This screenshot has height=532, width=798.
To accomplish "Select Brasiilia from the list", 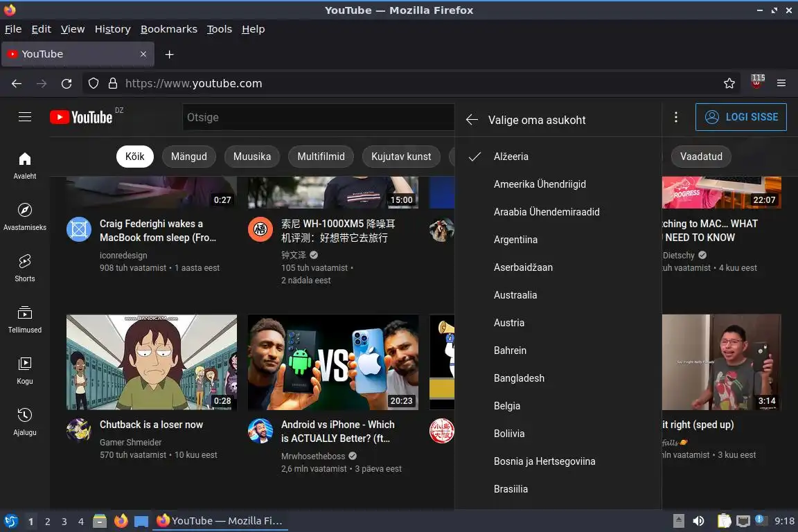I will tap(558, 489).
